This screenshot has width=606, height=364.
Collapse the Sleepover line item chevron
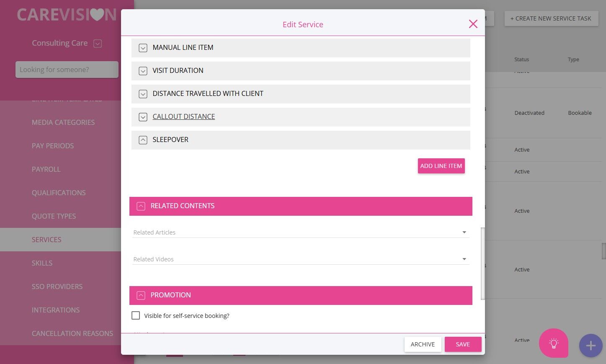tap(143, 140)
